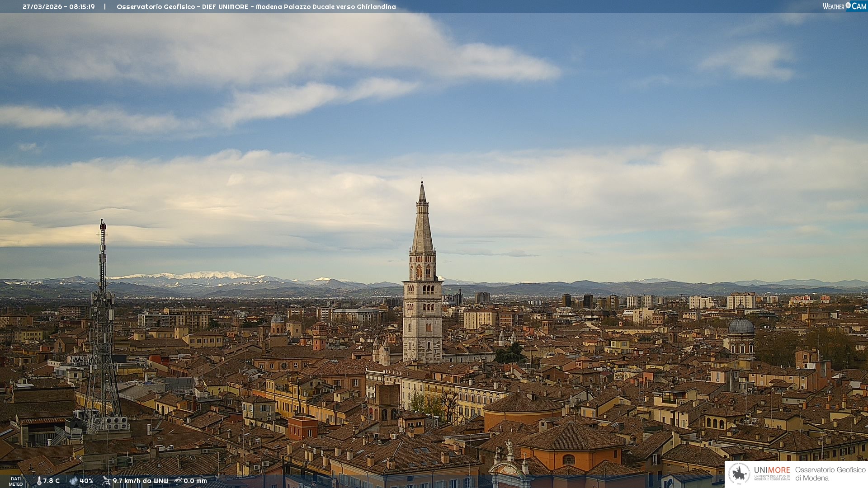
Task: Click the 27/03/2026 - 08:15:19 timestamp
Action: pos(59,7)
